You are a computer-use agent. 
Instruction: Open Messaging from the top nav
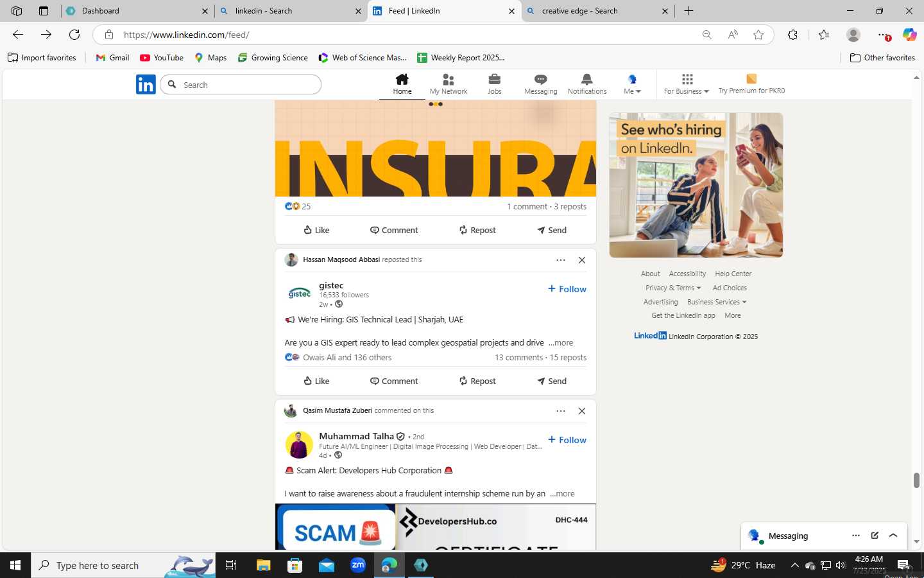tap(540, 84)
